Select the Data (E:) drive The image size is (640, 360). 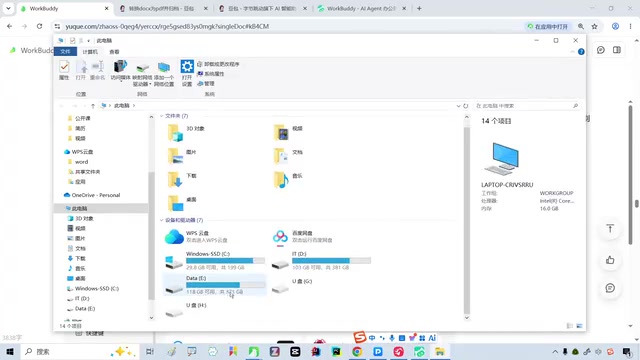[x=215, y=285]
